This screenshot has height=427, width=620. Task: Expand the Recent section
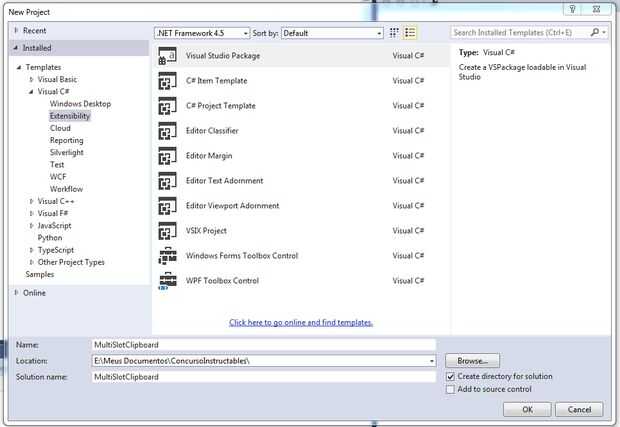(x=16, y=30)
